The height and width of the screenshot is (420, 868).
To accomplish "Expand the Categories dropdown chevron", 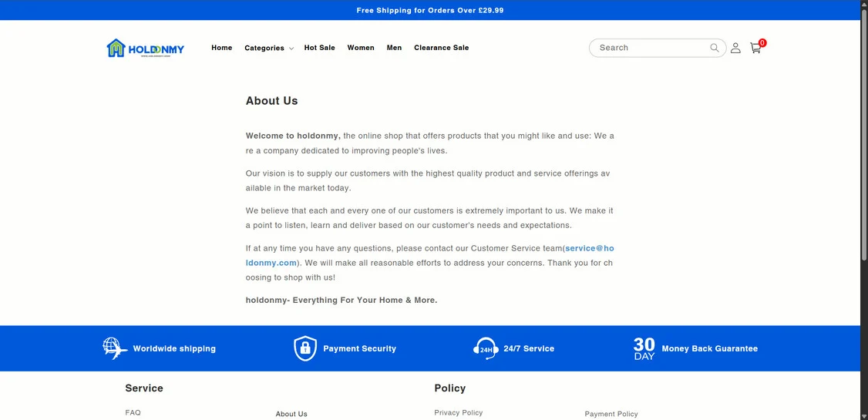I will coord(291,49).
